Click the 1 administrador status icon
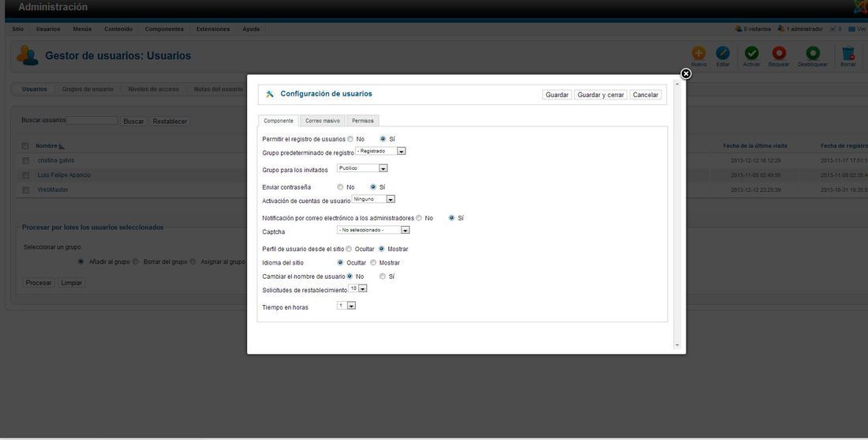868x440 pixels. coord(781,28)
